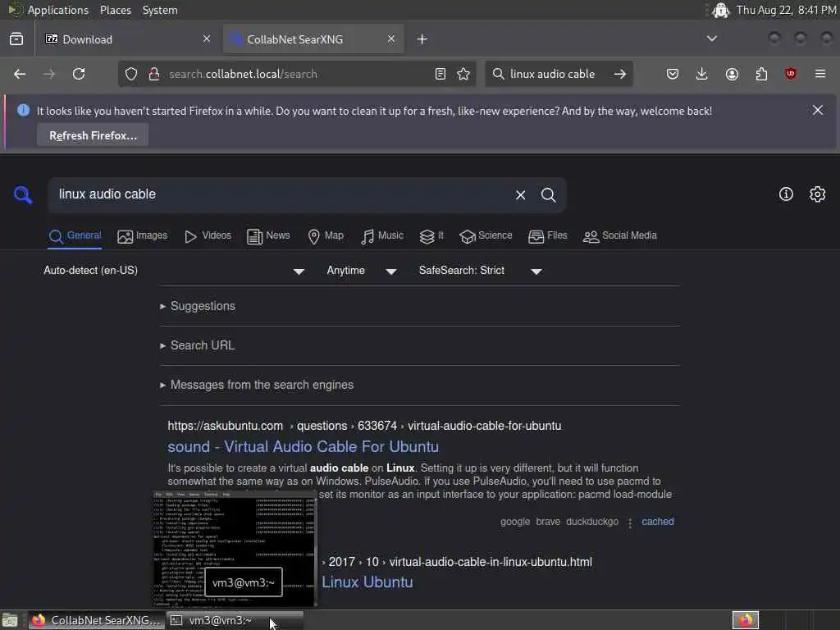Open the language Auto-detect (en-US) dropdown
This screenshot has height=630, width=840.
(174, 271)
